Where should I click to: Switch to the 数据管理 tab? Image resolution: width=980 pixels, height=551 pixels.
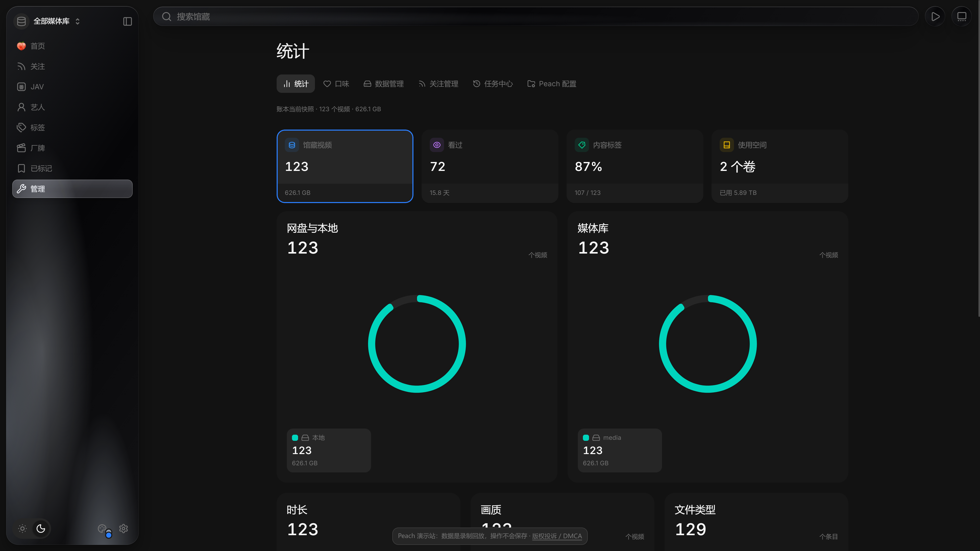(x=384, y=84)
